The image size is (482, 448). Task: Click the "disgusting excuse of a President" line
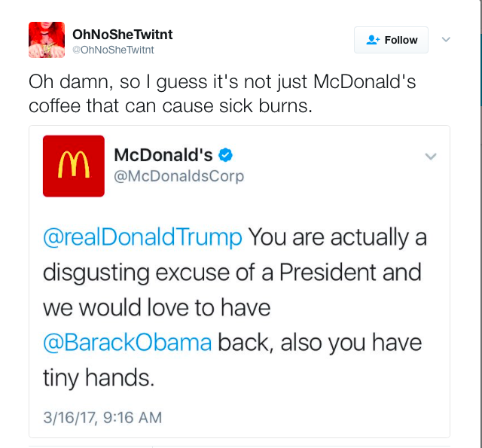point(233,273)
